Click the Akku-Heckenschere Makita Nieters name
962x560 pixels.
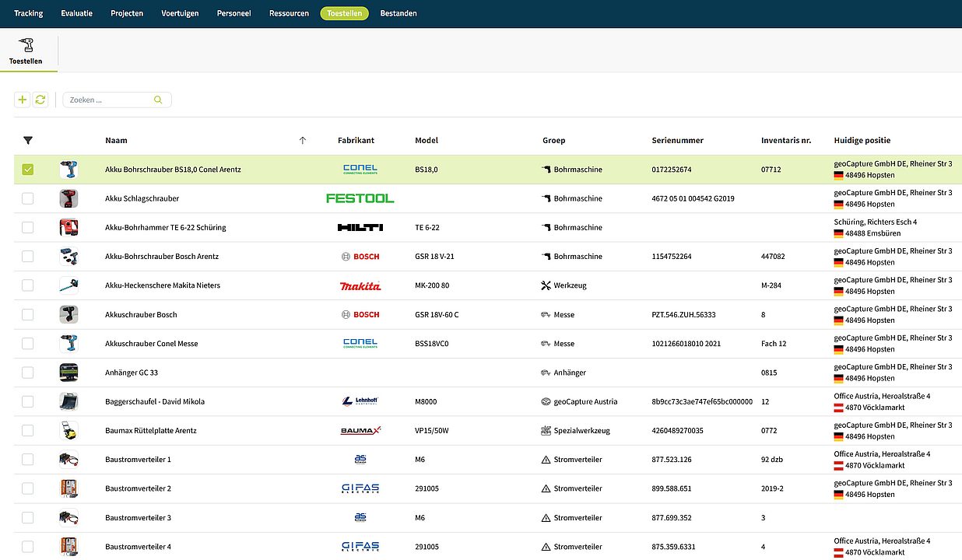[x=162, y=285]
